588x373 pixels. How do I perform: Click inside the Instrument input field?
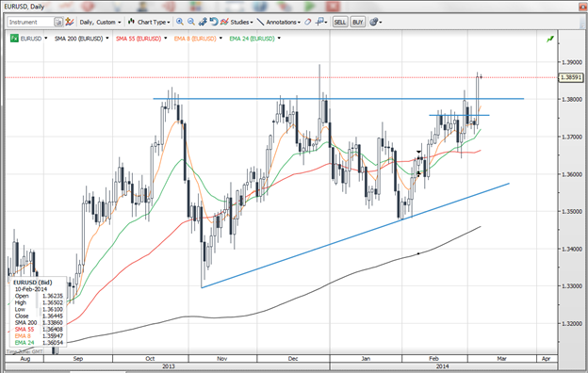(x=31, y=22)
